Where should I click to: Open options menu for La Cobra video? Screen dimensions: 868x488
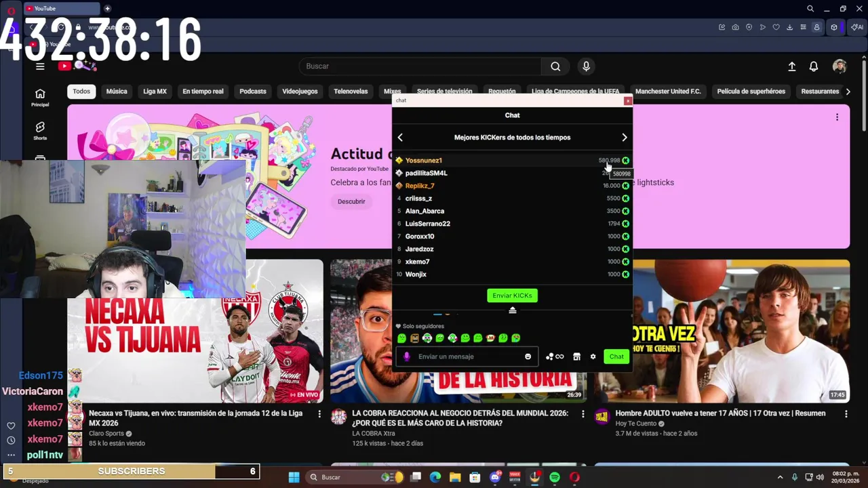[583, 413]
